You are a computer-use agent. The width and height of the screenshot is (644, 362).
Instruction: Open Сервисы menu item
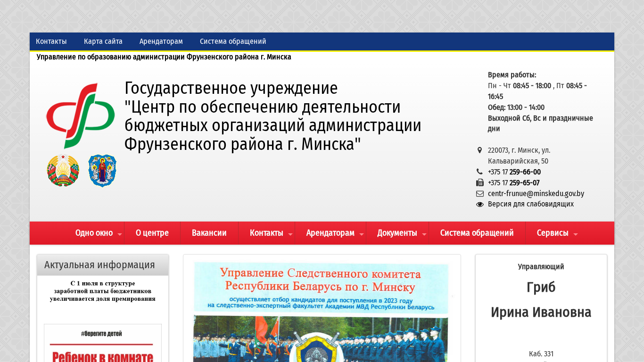[x=553, y=233]
